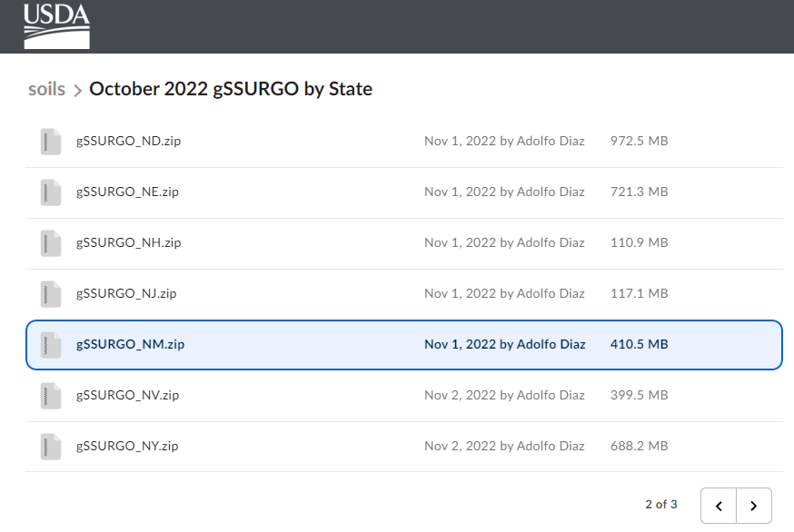Click the gSSURGO_NM.zip file icon
The width and height of the screenshot is (794, 532).
coord(51,345)
